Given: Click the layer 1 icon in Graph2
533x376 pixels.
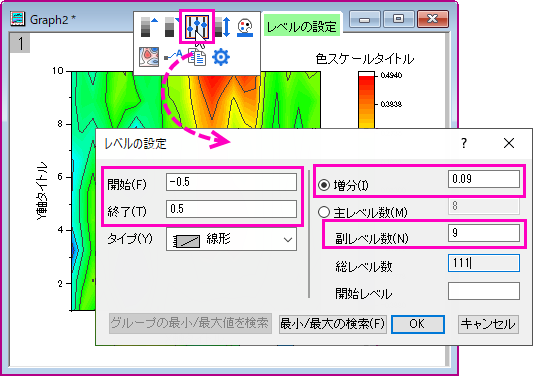Looking at the screenshot, I should coord(20,43).
